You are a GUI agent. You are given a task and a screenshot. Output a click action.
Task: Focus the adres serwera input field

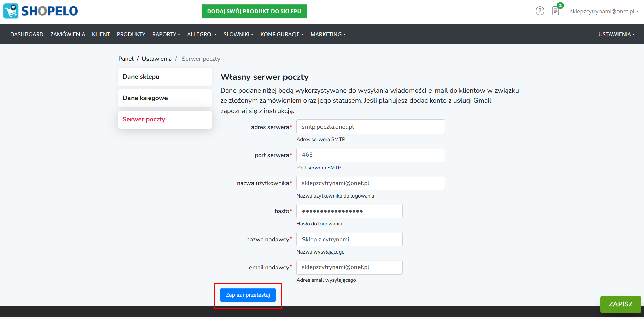click(x=370, y=127)
